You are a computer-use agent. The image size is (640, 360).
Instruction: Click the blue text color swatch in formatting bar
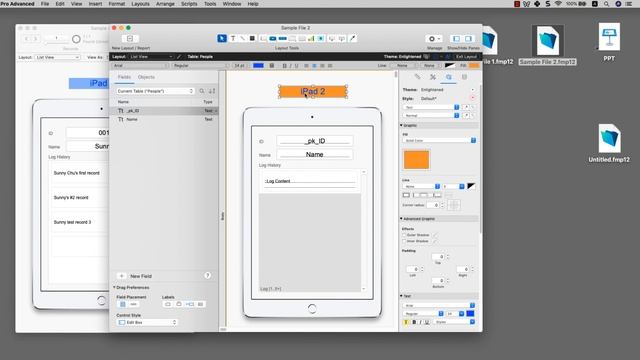(258, 66)
